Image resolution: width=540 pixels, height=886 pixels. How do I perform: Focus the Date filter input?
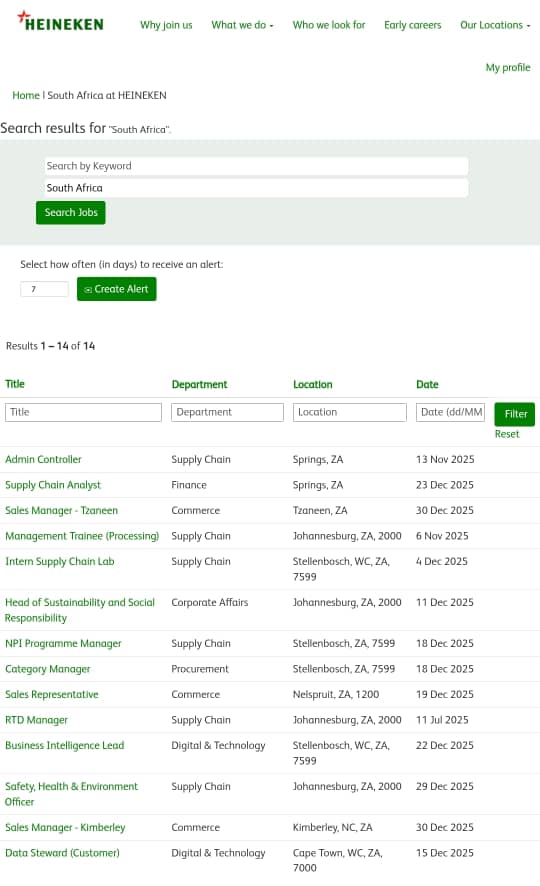coord(450,412)
